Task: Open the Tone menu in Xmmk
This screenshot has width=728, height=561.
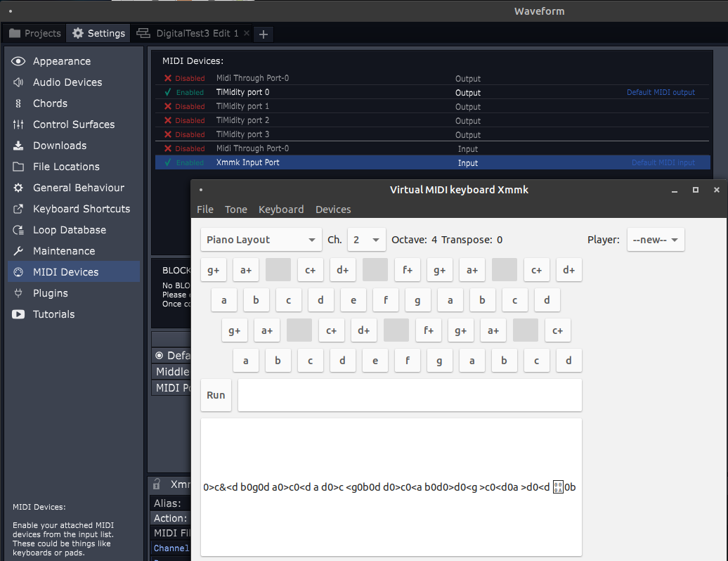Action: point(236,209)
